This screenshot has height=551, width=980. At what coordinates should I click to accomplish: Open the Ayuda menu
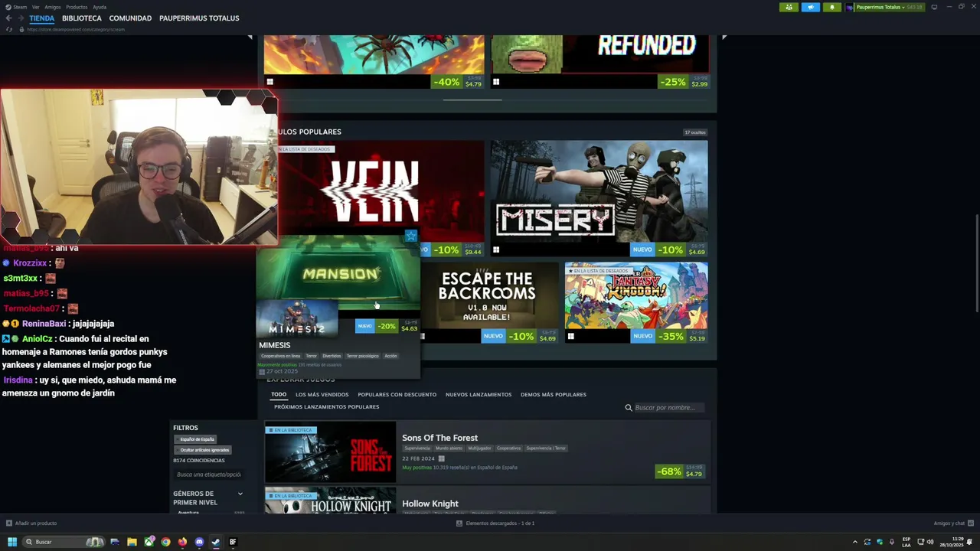coord(100,7)
